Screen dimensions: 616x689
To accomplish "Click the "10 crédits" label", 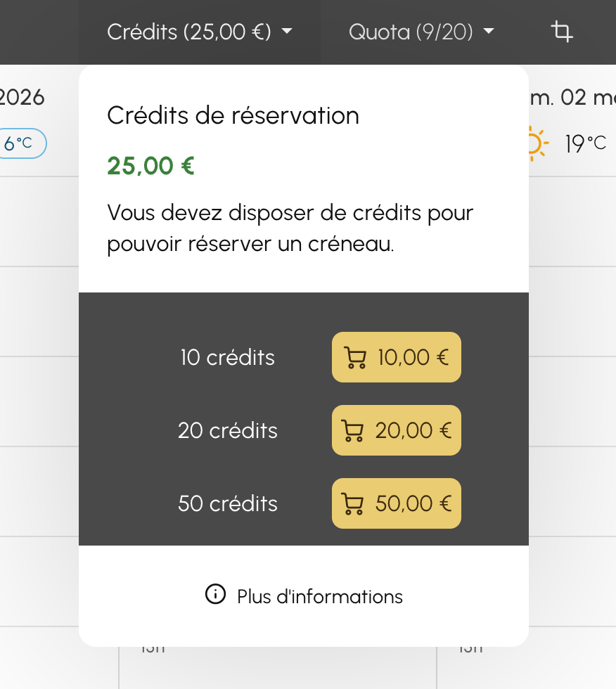I will [227, 358].
